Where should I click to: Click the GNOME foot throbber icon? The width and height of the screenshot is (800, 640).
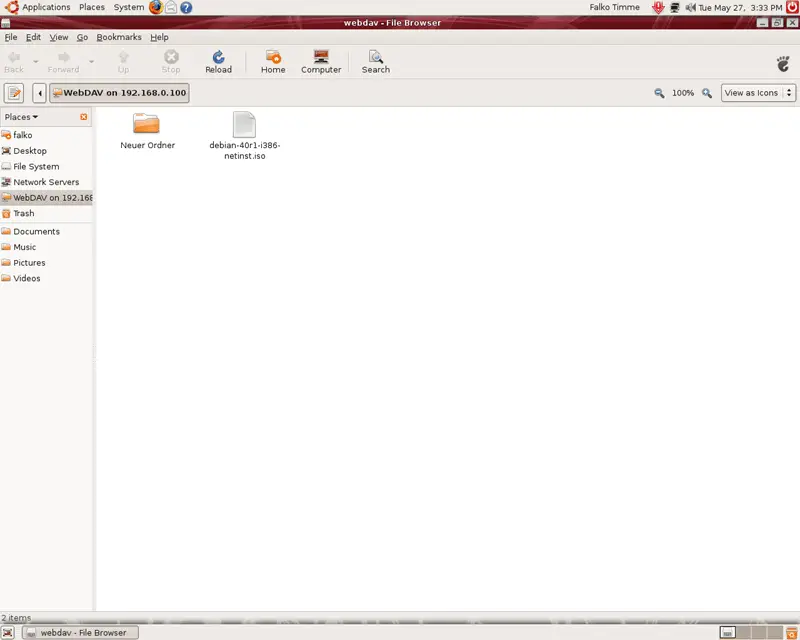783,64
